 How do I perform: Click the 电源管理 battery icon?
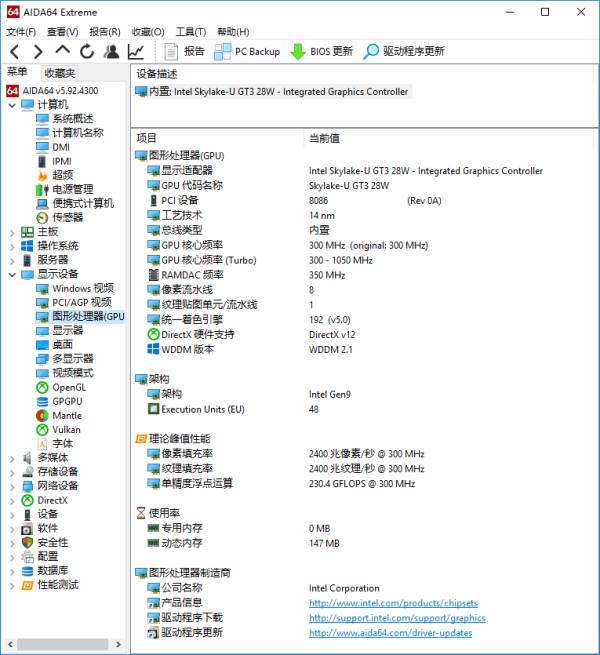tap(42, 190)
